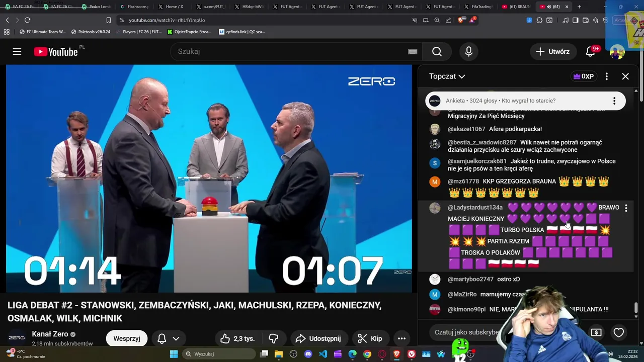Start voice search with microphone icon
This screenshot has height=362, width=644.
469,52
